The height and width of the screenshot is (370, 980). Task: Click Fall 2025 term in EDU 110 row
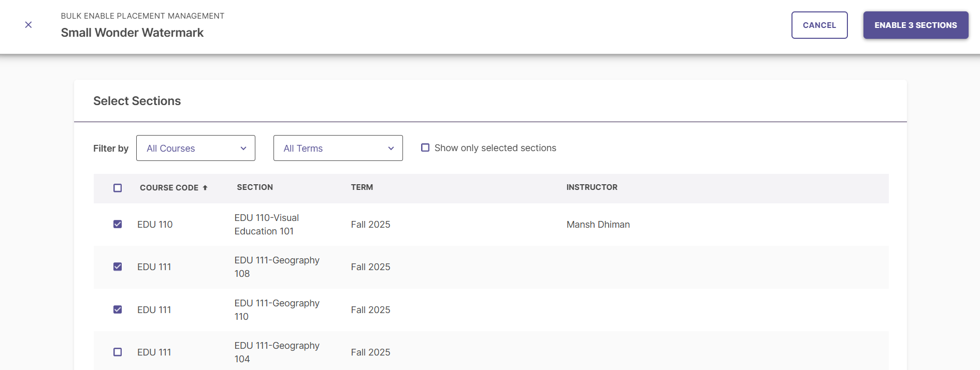coord(370,225)
